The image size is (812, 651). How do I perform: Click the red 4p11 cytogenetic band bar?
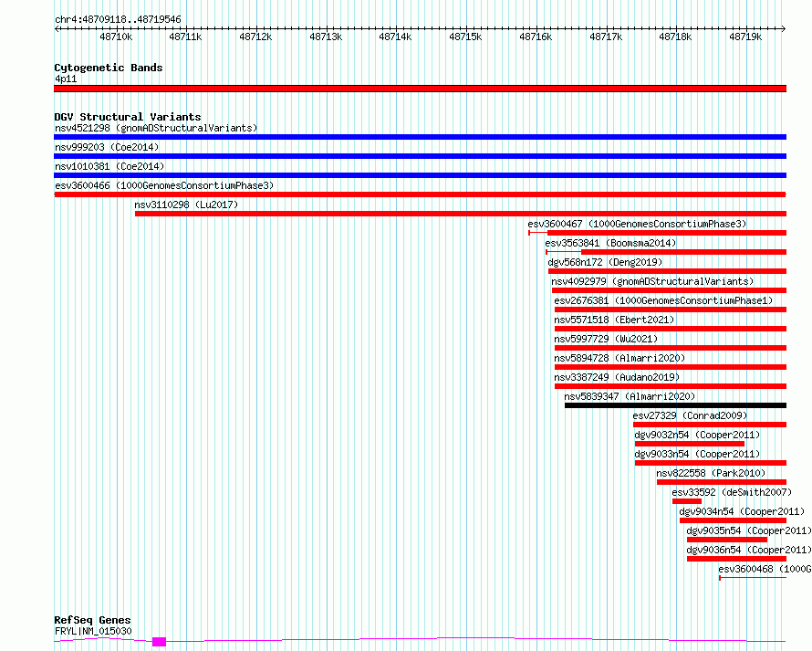coord(420,89)
